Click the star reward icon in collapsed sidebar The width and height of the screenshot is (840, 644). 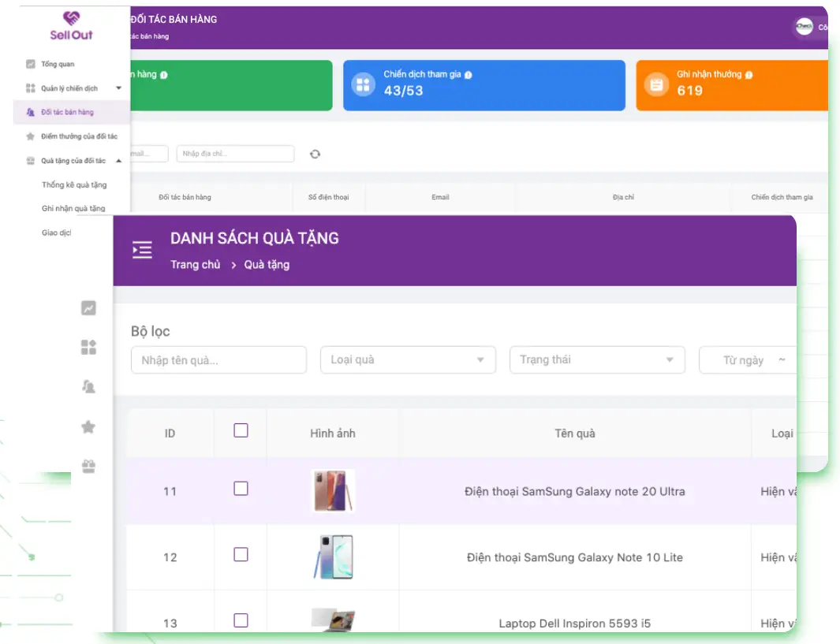coord(88,426)
